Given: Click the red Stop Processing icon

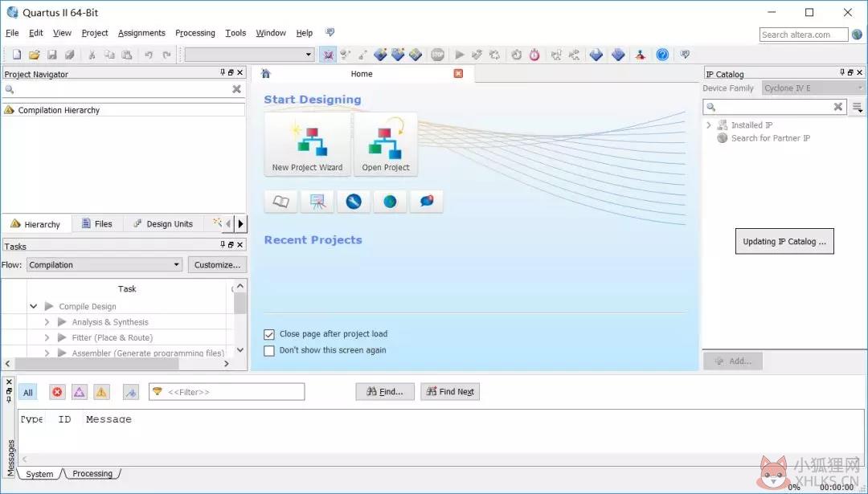Looking at the screenshot, I should click(x=438, y=55).
